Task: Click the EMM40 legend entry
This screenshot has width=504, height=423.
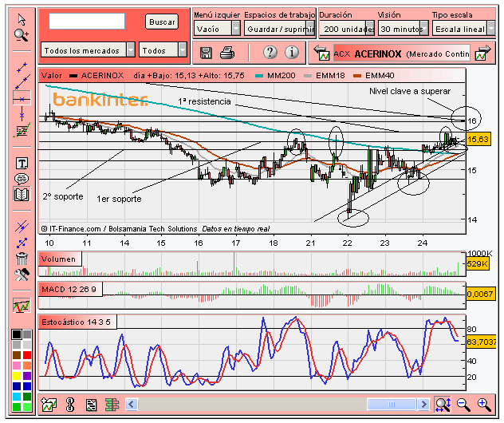Action: pyautogui.click(x=374, y=76)
